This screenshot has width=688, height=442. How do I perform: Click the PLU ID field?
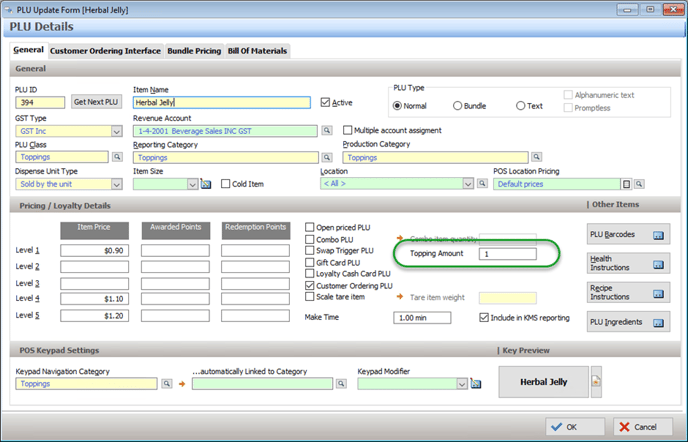[40, 102]
